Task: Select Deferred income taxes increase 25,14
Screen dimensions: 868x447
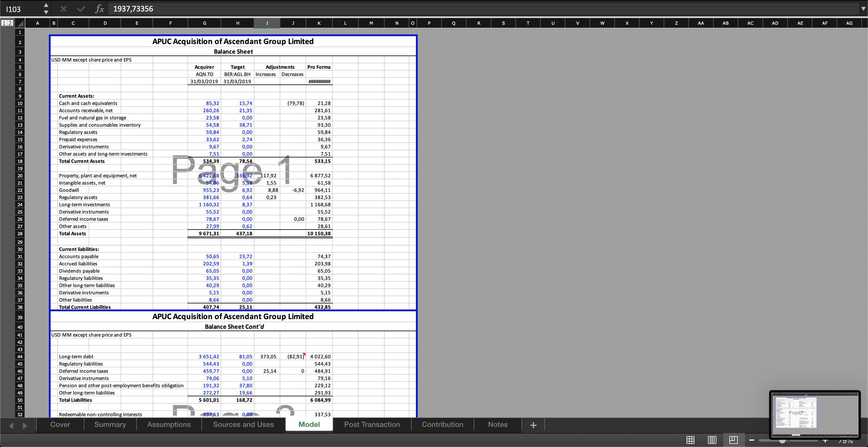Action: (x=267, y=371)
